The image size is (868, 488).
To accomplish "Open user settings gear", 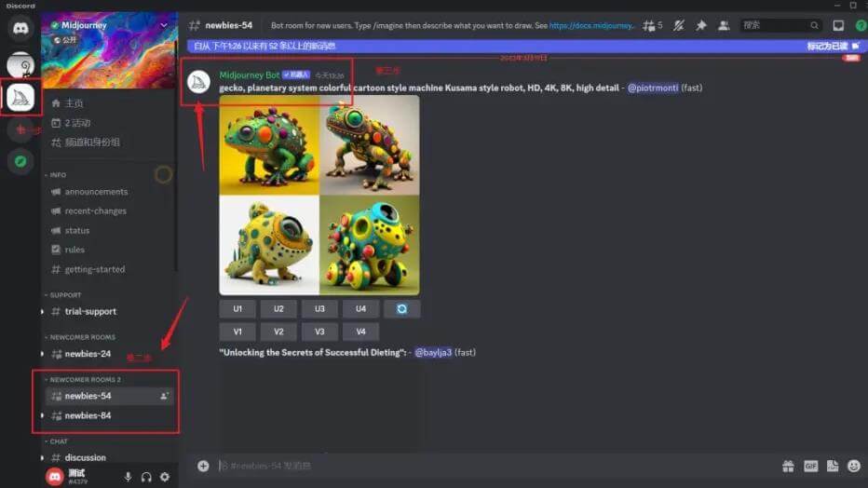I will (165, 477).
